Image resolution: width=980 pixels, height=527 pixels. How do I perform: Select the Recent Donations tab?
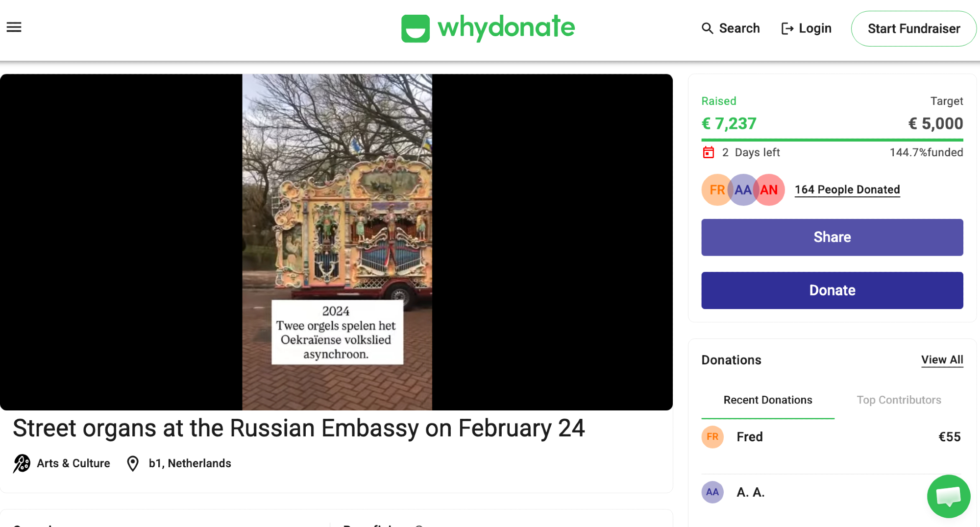(x=768, y=400)
